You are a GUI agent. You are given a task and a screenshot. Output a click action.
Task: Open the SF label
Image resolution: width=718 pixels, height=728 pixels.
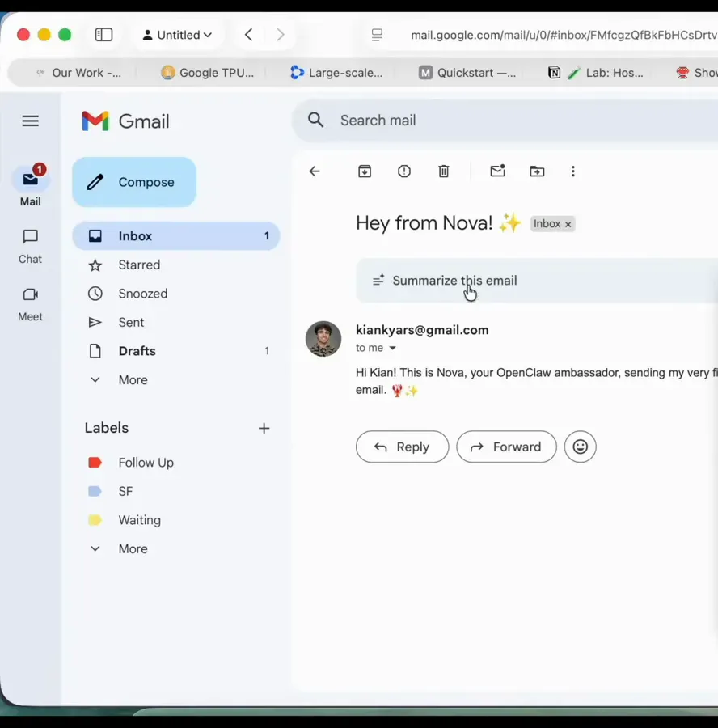pyautogui.click(x=176, y=491)
